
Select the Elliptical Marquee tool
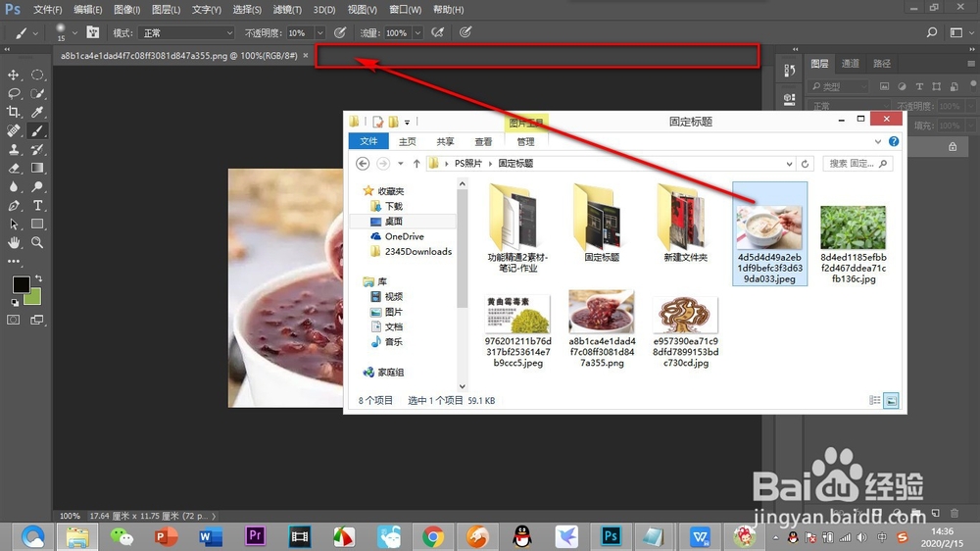(x=37, y=75)
